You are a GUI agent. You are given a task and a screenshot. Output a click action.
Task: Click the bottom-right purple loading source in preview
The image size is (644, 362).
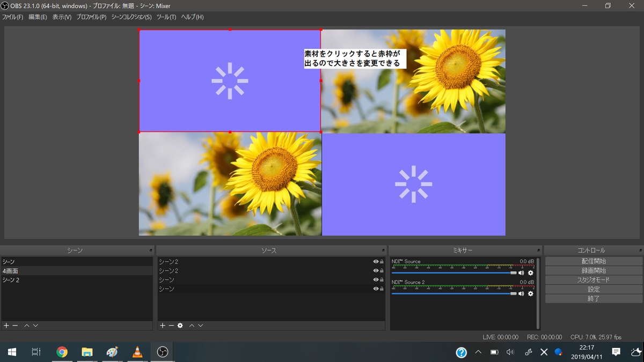click(x=414, y=184)
